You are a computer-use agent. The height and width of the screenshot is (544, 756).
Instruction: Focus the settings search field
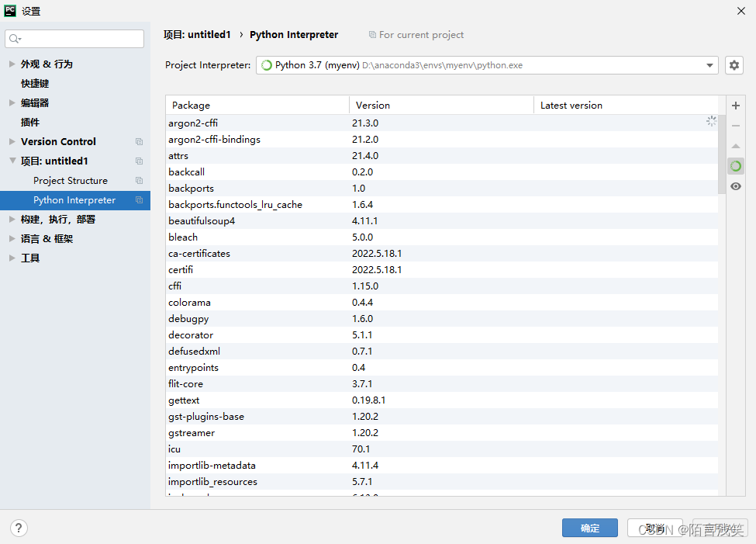tap(74, 39)
